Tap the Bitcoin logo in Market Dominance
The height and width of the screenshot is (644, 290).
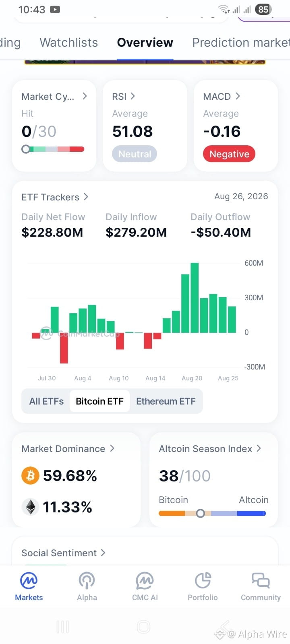pos(30,476)
